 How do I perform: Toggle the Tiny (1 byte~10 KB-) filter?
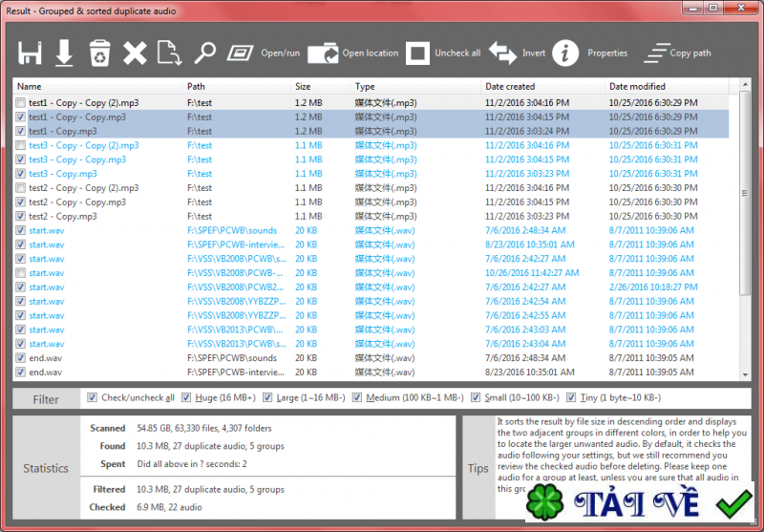click(x=571, y=397)
